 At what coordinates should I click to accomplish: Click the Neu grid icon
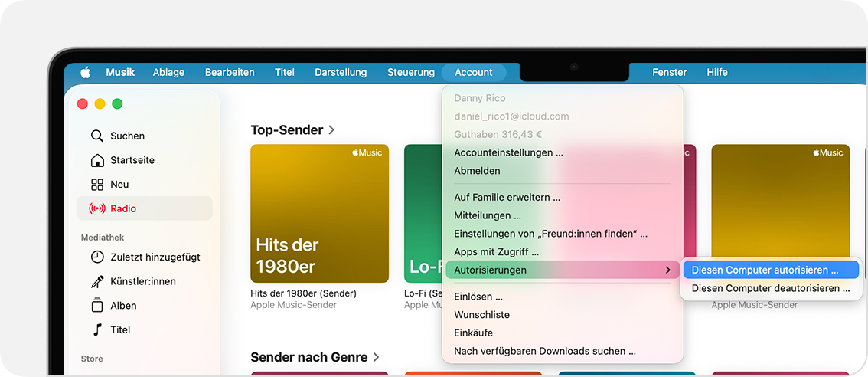(97, 185)
